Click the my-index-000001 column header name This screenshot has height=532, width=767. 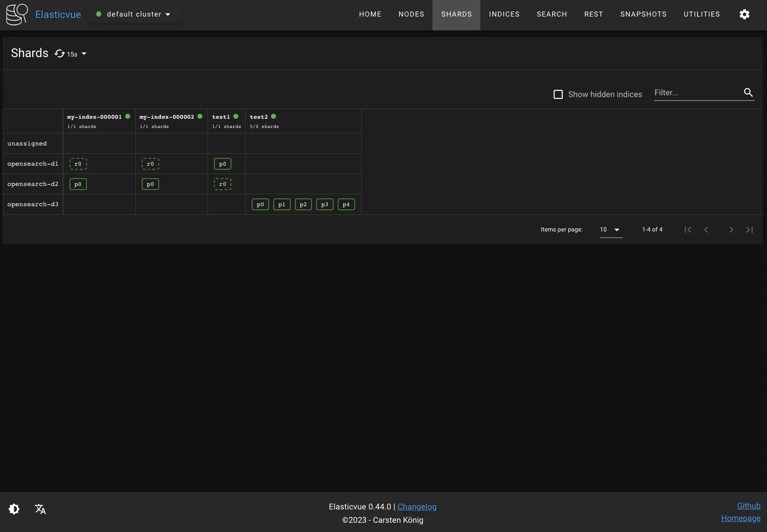[x=94, y=117]
